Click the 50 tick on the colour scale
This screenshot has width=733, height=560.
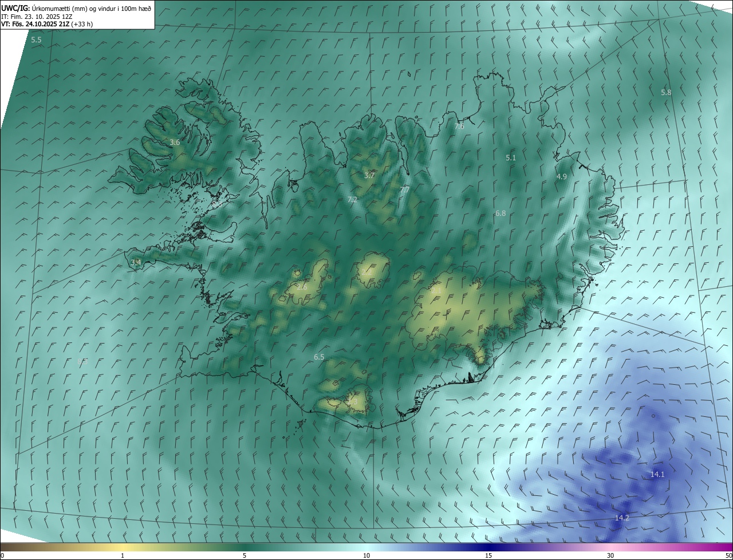click(728, 555)
